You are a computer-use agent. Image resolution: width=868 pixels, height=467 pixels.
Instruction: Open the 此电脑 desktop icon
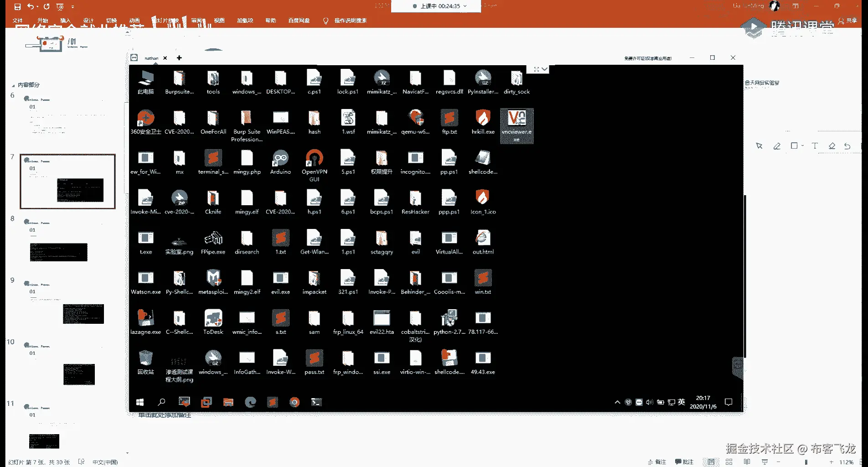(146, 82)
